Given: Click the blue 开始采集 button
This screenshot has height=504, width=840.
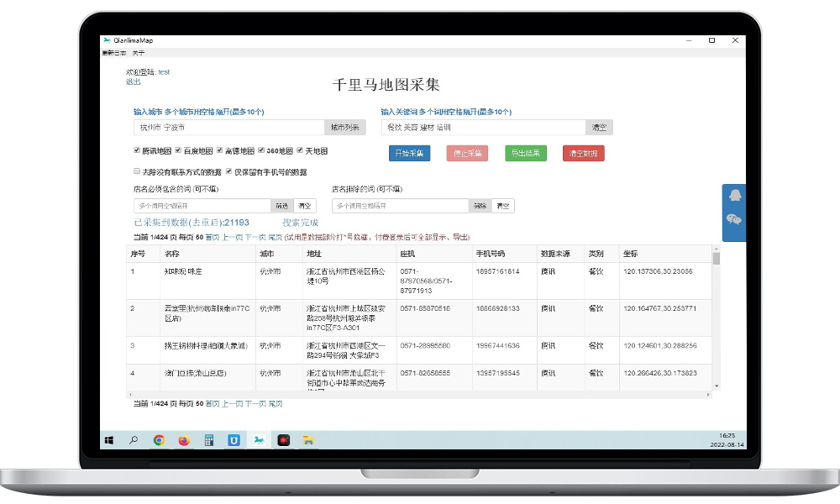Looking at the screenshot, I should pos(409,154).
